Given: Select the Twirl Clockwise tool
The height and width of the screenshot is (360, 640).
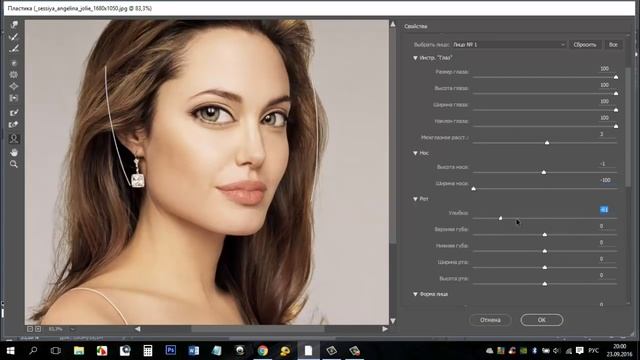Looking at the screenshot, I should pyautogui.click(x=14, y=63).
